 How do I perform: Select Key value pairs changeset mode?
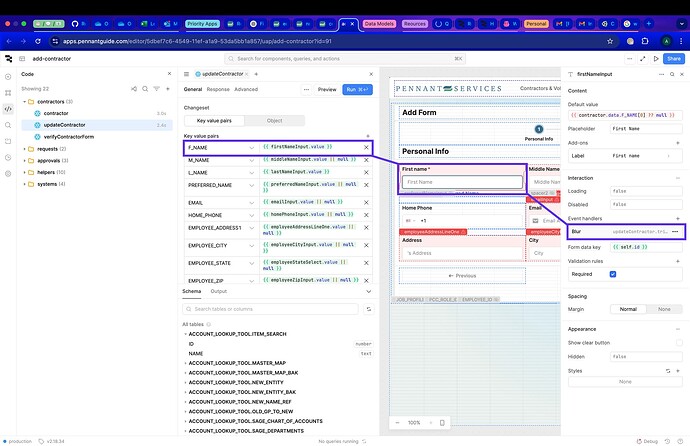214,121
